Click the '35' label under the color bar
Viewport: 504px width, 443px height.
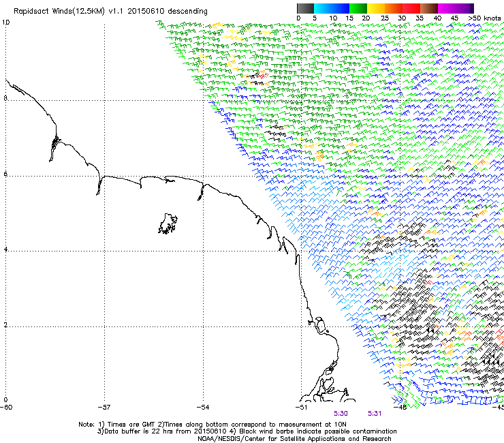click(420, 18)
